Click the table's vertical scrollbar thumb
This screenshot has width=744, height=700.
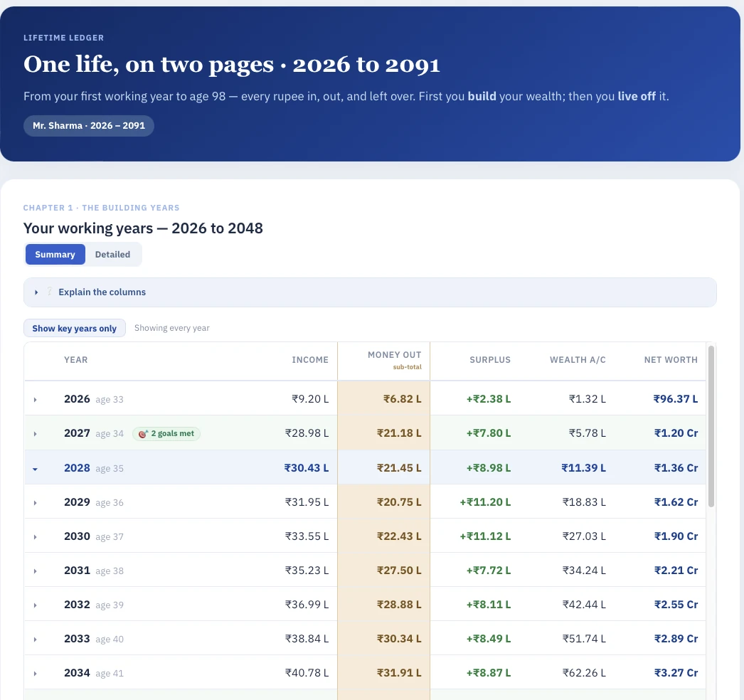click(711, 426)
